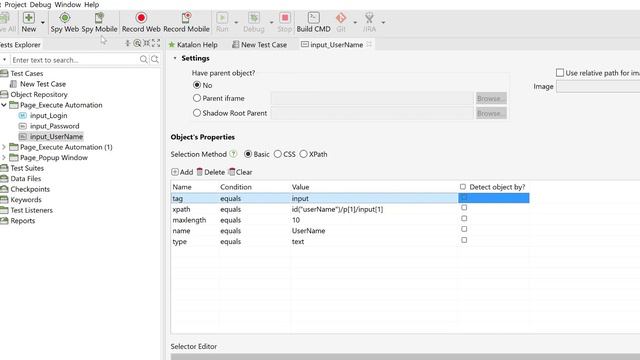Select Shadow Root Parent radio option
The height and width of the screenshot is (360, 640).
(197, 113)
